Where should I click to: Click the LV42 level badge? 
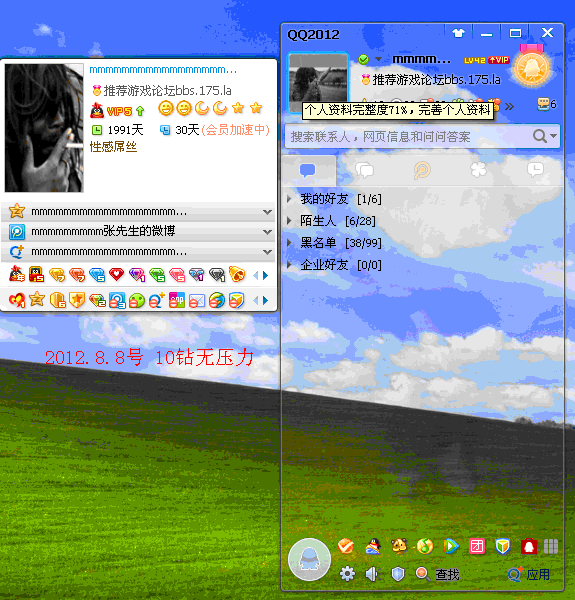pyautogui.click(x=474, y=60)
